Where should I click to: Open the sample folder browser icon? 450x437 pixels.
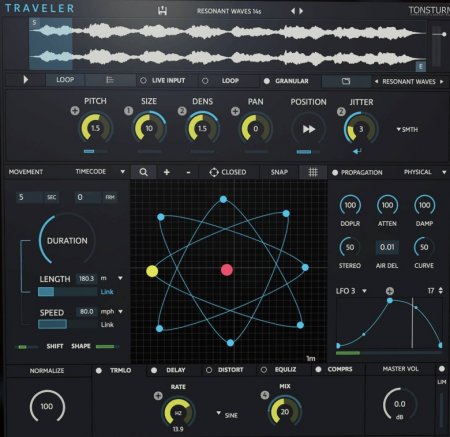point(346,81)
